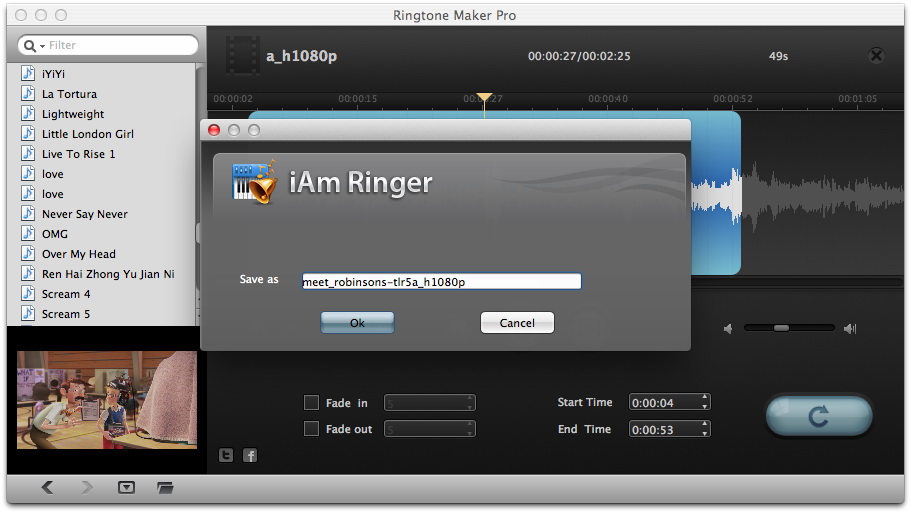Click the loud speaker volume icon
Viewport: 911px width, 513px height.
[849, 328]
